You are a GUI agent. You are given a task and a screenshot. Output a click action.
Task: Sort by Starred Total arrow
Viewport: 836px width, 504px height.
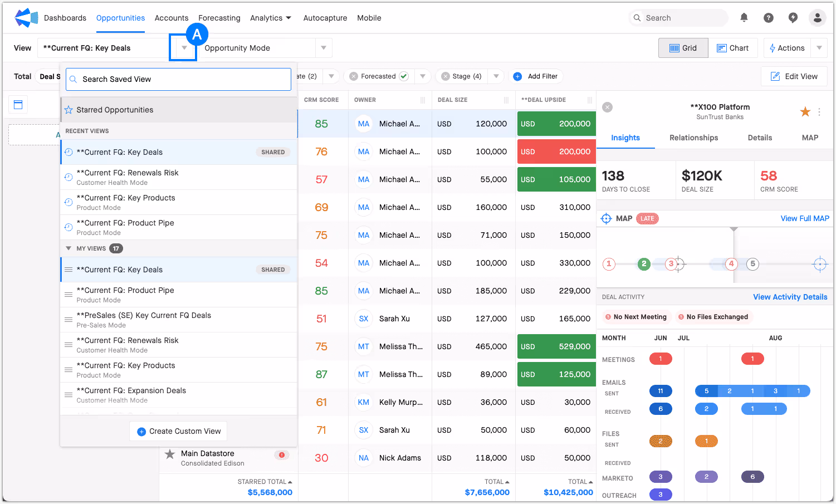coord(290,482)
